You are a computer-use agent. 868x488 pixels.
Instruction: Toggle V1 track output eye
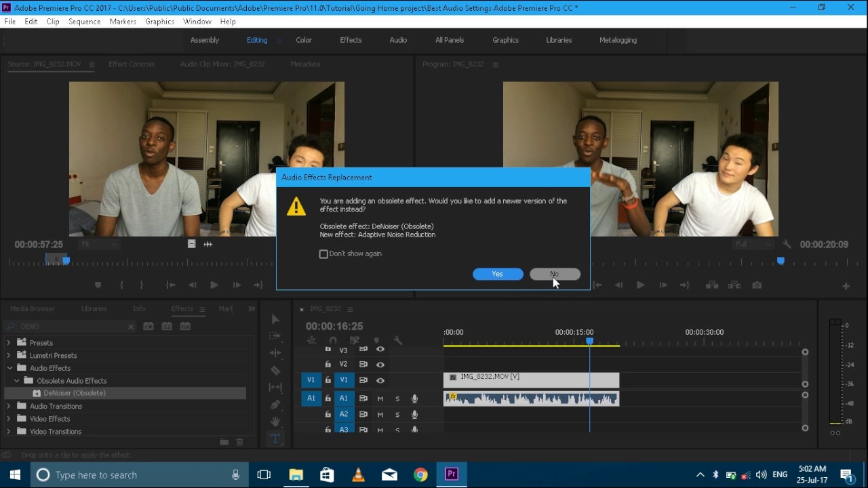[380, 380]
